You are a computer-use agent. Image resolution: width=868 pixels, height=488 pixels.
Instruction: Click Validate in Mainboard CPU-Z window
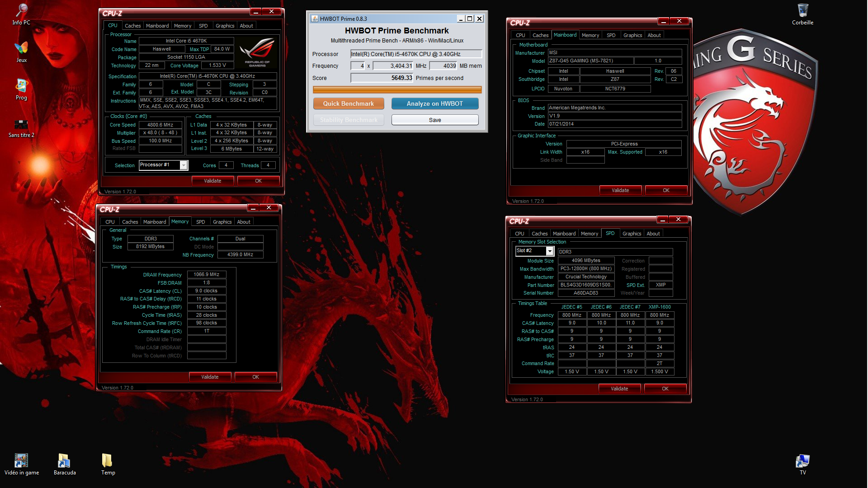pyautogui.click(x=620, y=190)
